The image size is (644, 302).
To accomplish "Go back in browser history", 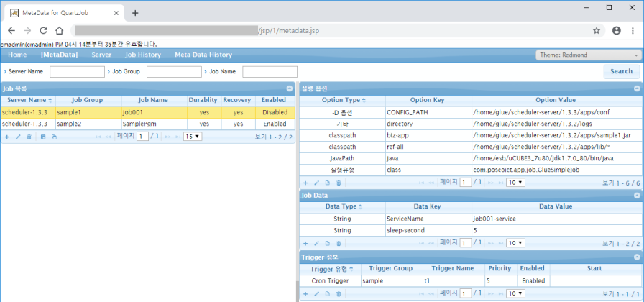I will click(x=11, y=30).
